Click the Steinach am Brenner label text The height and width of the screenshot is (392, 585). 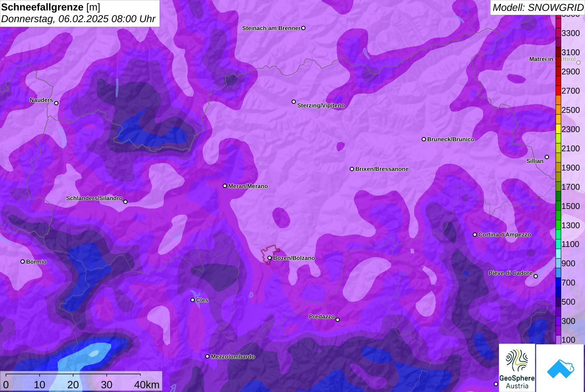click(x=272, y=28)
